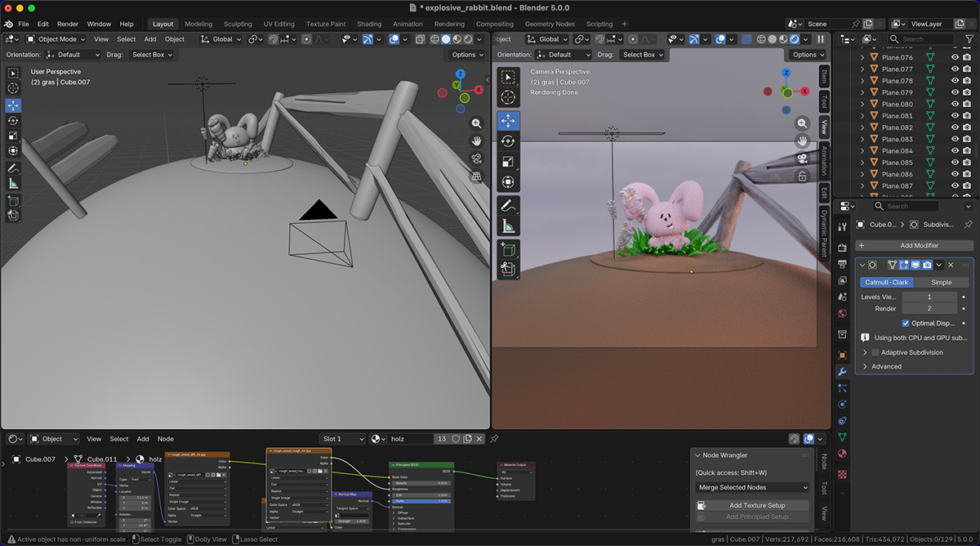
Task: Open Global transform orientation dropdown in left viewport
Action: 222,38
